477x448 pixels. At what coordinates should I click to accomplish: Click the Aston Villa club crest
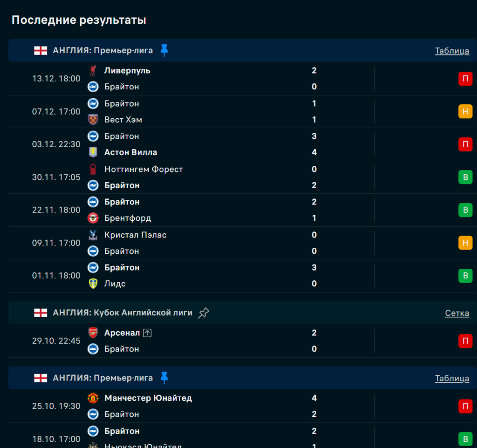93,152
